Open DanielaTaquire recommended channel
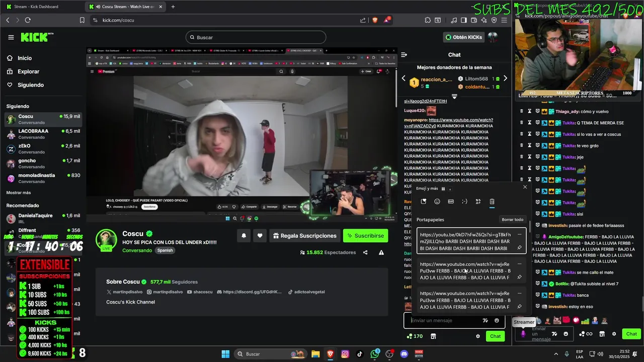Image resolution: width=644 pixels, height=362 pixels. pos(43,218)
